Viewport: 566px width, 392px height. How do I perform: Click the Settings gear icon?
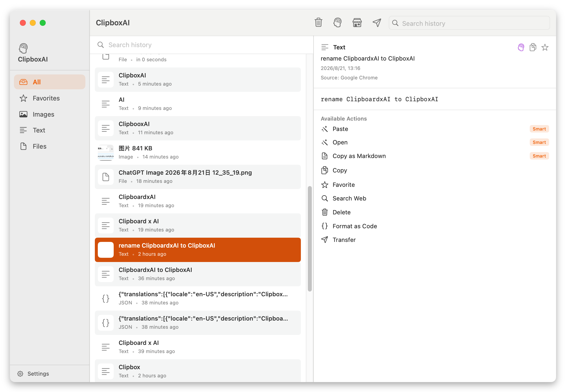20,374
